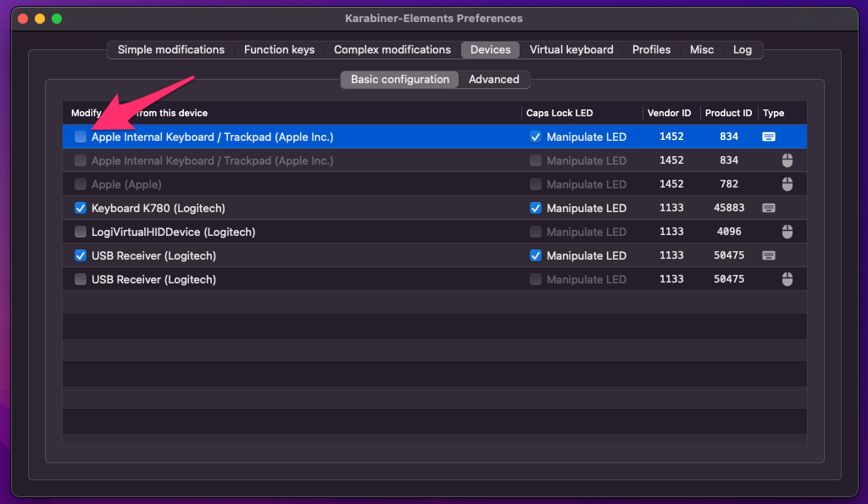The width and height of the screenshot is (868, 504).
Task: Open Complex modifications tab
Action: point(392,50)
